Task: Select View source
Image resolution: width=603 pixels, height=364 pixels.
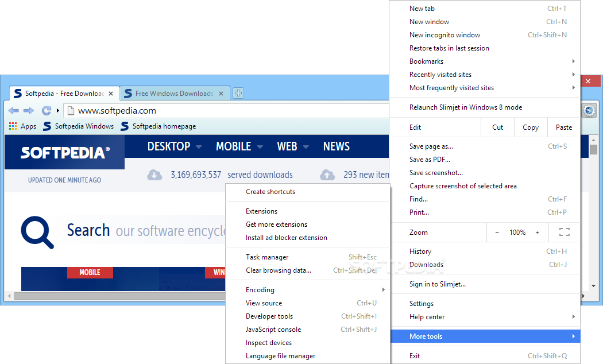Action: (x=308, y=303)
